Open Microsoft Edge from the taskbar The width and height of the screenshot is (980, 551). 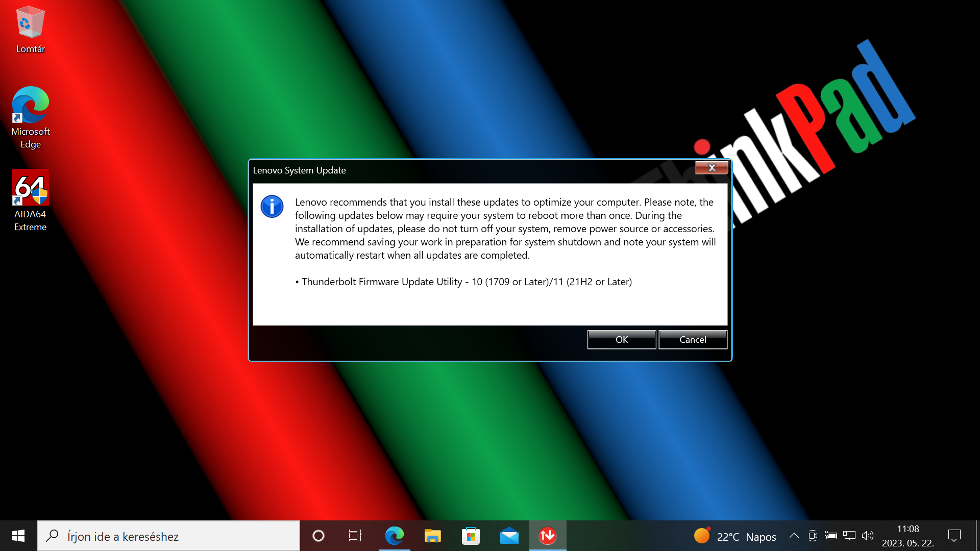395,536
